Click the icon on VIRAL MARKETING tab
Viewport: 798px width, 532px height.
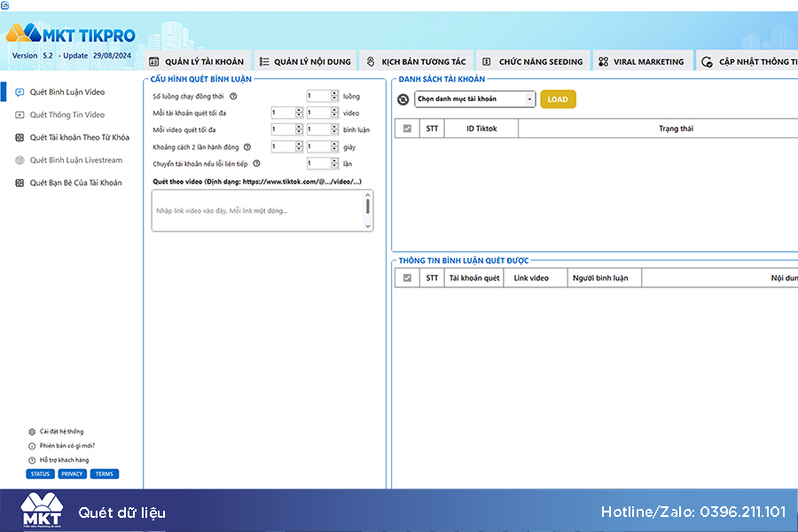[x=603, y=61]
